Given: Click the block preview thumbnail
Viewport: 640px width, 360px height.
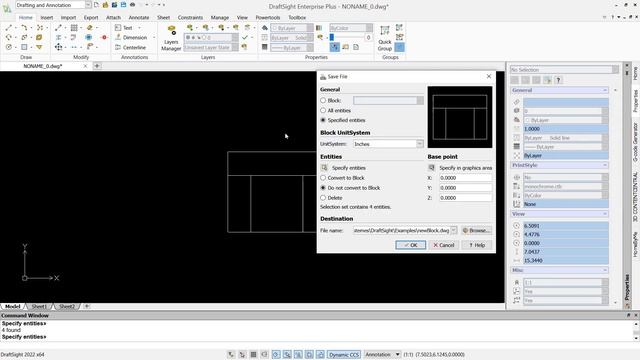Looking at the screenshot, I should pos(460,117).
